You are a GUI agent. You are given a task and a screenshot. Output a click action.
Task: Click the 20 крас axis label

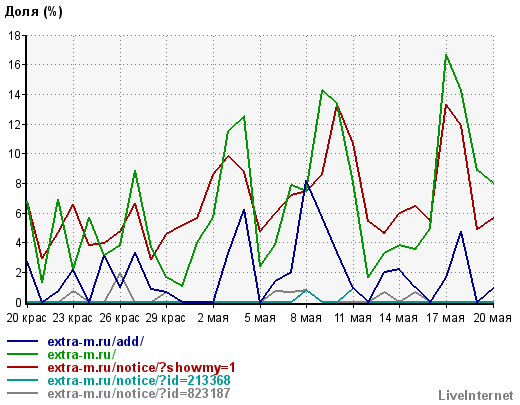[x=26, y=318]
